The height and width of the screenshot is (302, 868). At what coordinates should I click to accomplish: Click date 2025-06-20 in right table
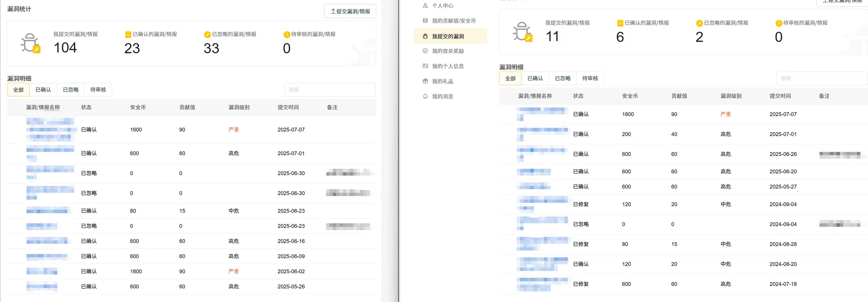[x=783, y=172]
